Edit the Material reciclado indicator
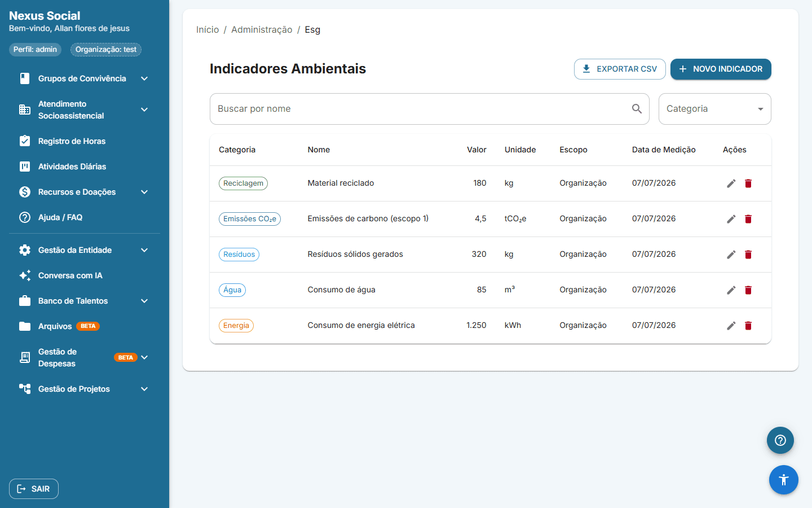Screen dimensions: 812x508 tap(731, 183)
